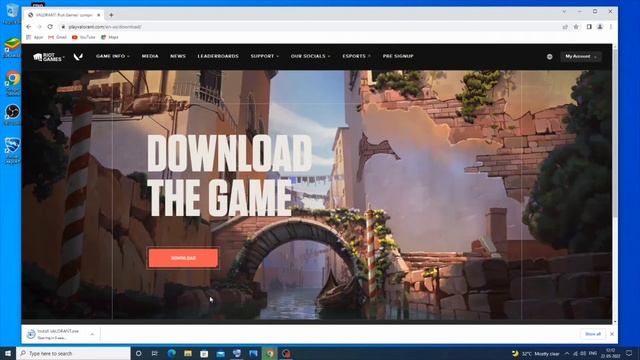Expand the download item options arrow

coord(92,334)
